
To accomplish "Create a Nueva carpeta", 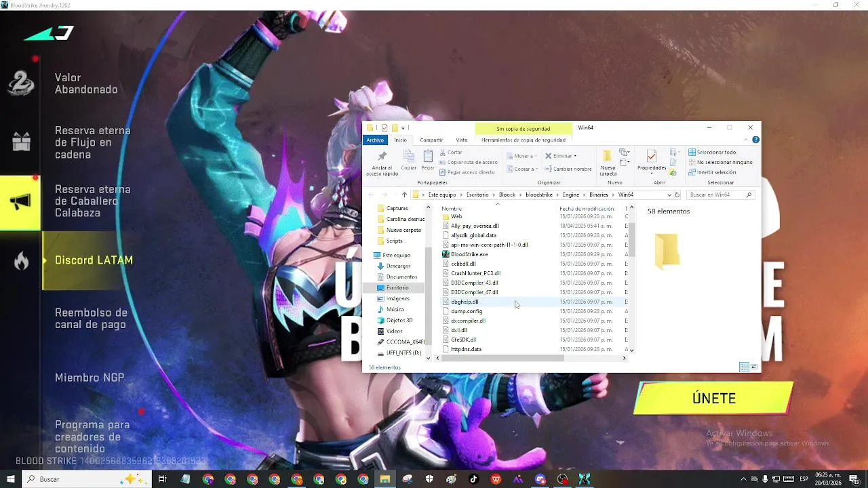I will coord(608,163).
